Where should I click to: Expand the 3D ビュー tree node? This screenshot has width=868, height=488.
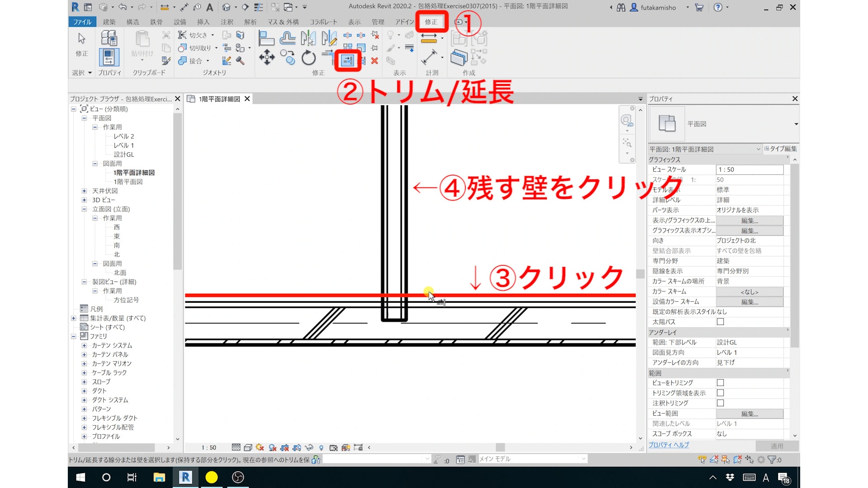point(84,200)
